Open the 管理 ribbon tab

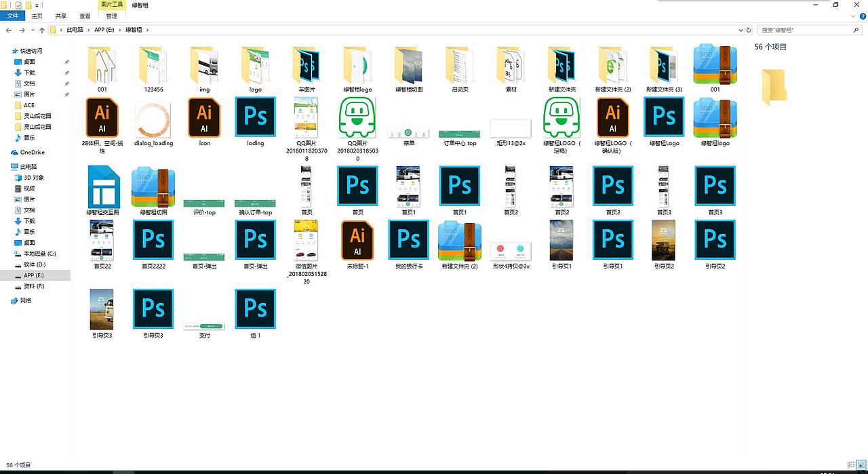[111, 16]
